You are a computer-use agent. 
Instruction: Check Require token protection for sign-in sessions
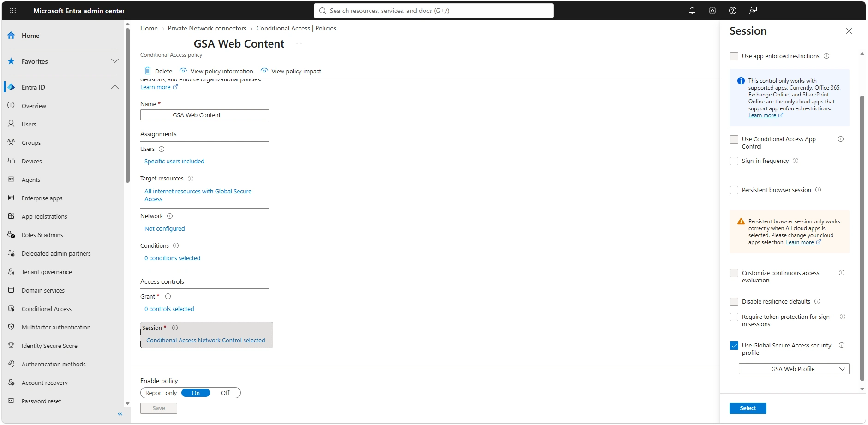point(734,317)
